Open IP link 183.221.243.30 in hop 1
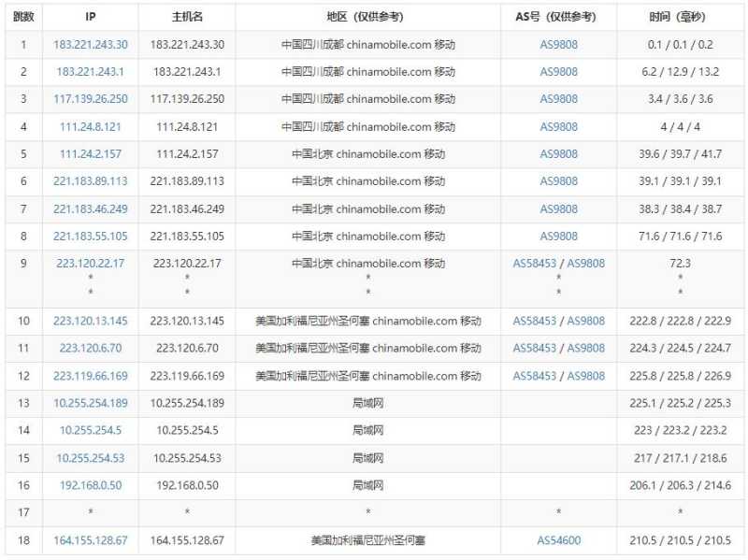 [91, 45]
